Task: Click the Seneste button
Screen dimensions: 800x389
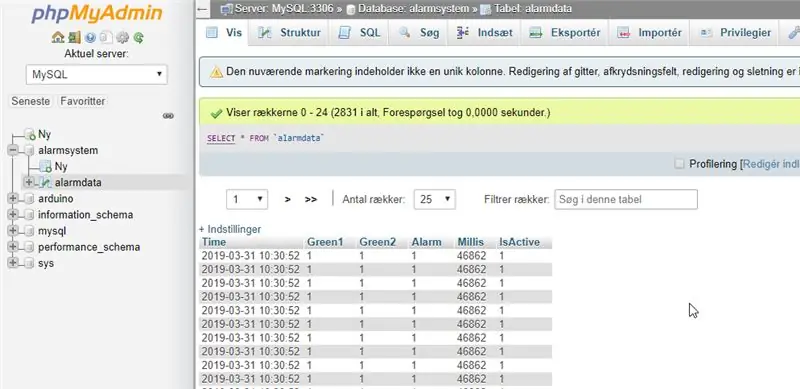Action: (x=31, y=101)
